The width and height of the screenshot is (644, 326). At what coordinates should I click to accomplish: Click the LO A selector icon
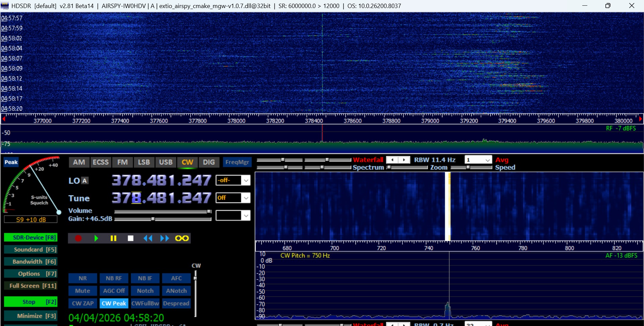click(x=85, y=181)
